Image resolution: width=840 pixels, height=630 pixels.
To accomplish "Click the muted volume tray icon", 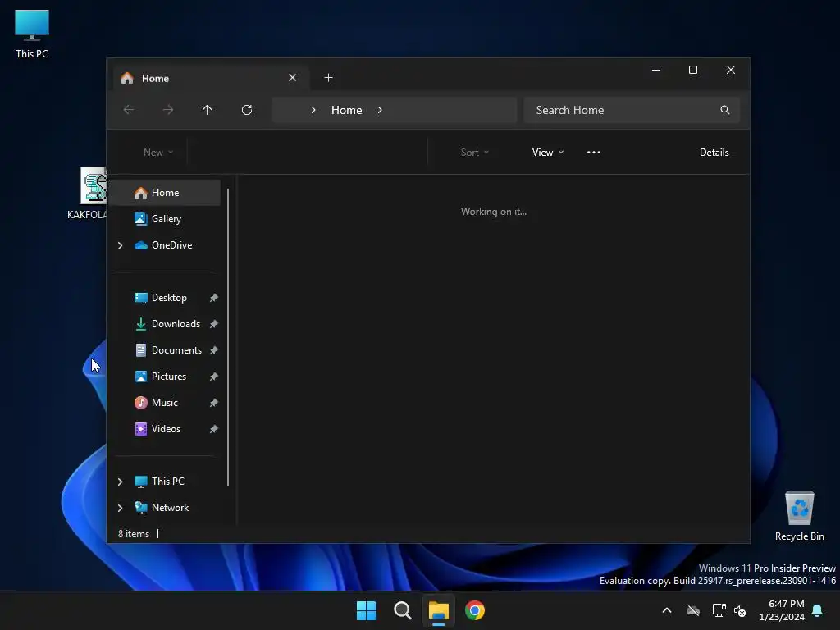I will point(740,610).
